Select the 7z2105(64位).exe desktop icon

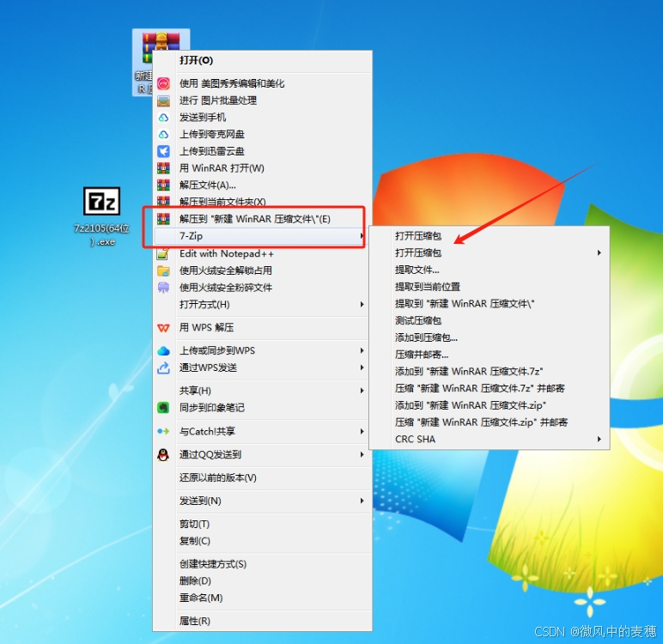click(101, 216)
